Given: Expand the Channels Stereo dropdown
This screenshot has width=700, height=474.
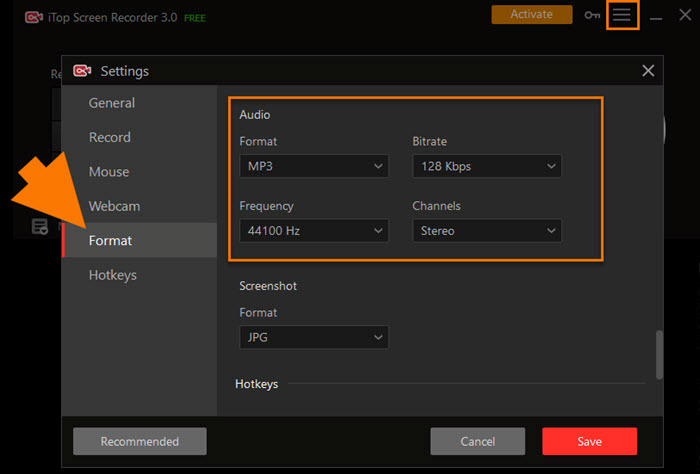Looking at the screenshot, I should [x=487, y=231].
